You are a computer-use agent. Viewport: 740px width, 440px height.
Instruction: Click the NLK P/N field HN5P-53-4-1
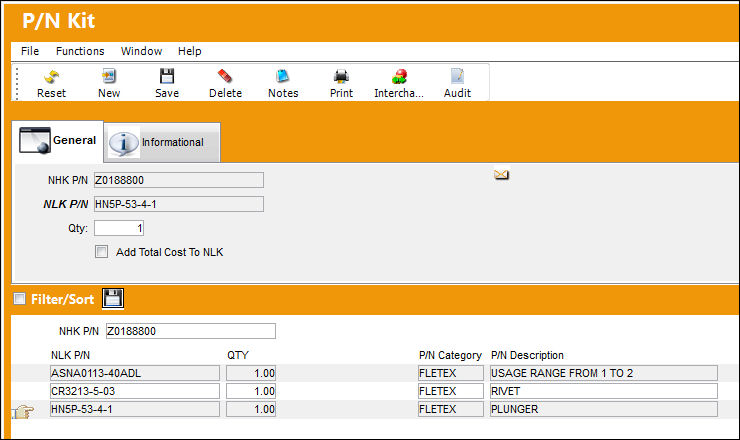pos(179,204)
